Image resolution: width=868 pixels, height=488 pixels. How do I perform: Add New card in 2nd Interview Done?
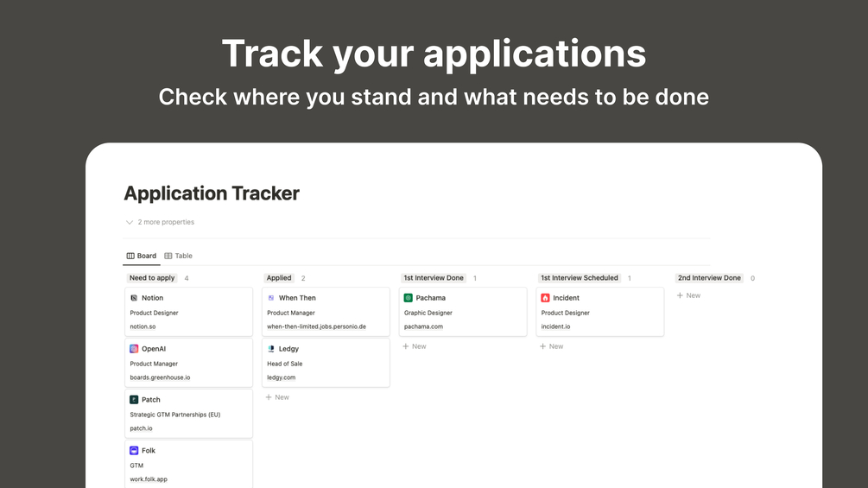pyautogui.click(x=688, y=295)
